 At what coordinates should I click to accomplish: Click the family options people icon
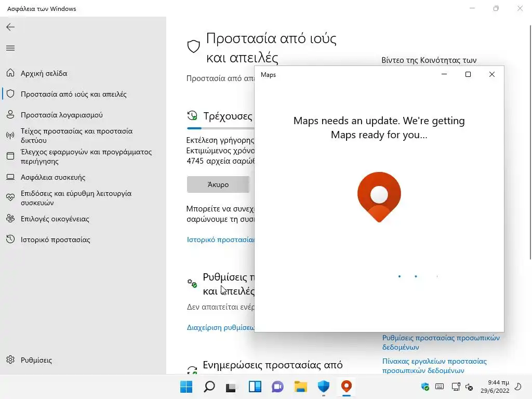pos(10,219)
